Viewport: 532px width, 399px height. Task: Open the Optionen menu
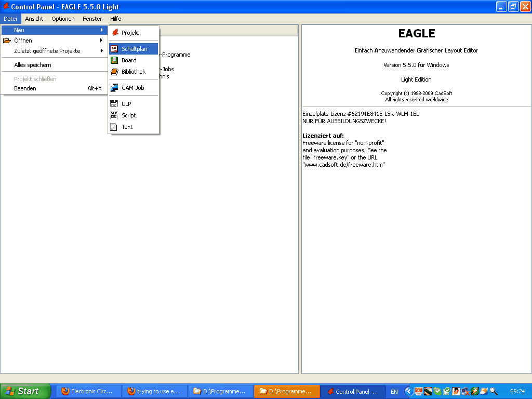[x=63, y=19]
